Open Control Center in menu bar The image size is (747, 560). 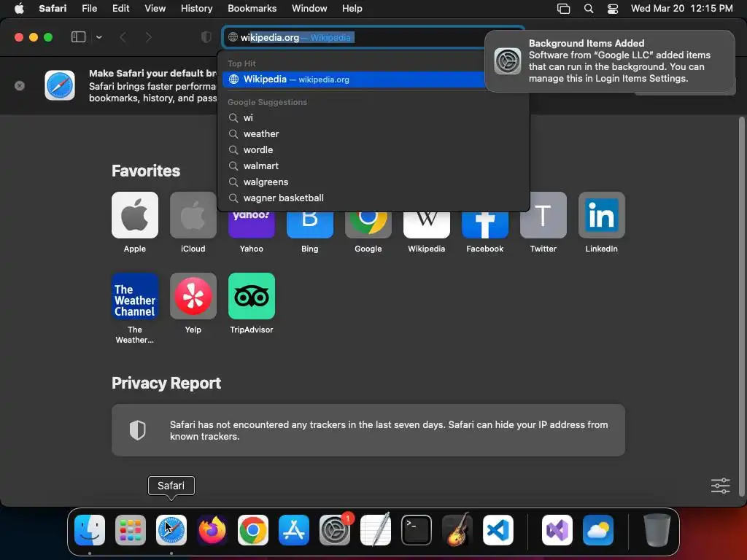pos(613,9)
